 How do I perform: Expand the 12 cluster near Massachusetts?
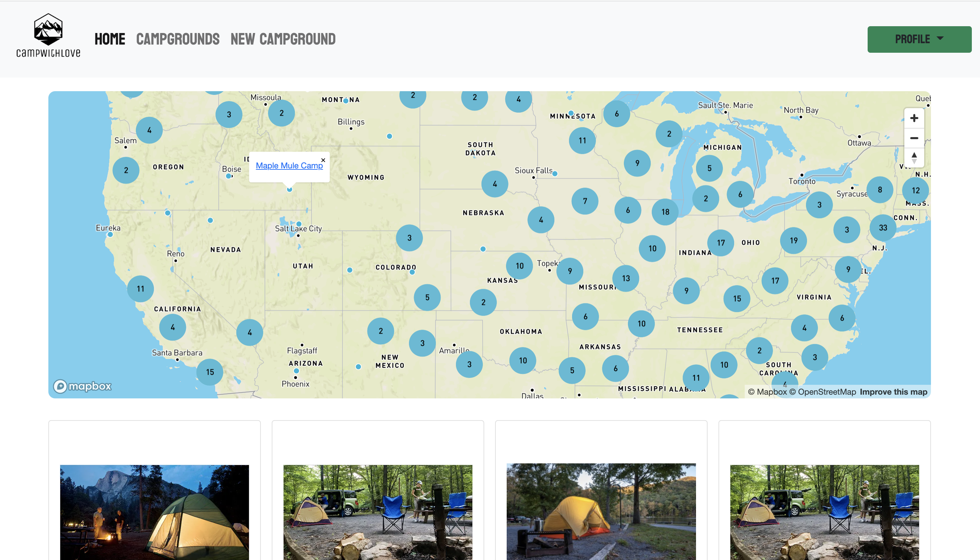click(x=916, y=191)
